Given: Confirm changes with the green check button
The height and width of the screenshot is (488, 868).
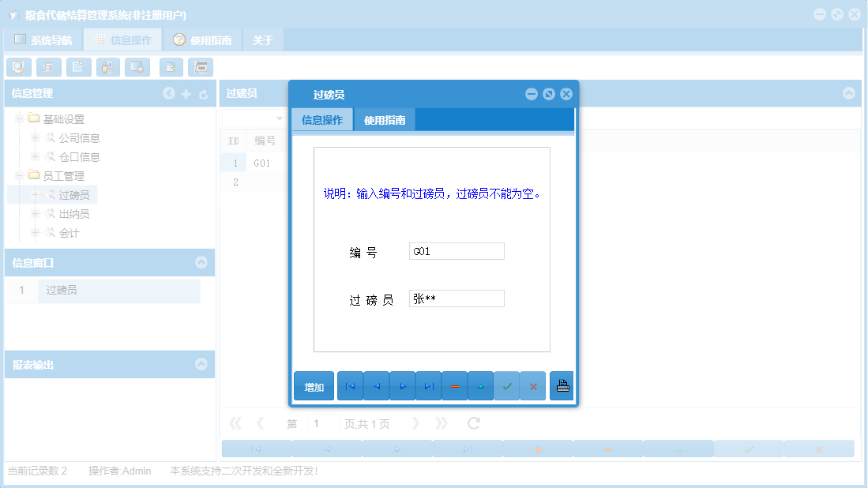Looking at the screenshot, I should 507,385.
